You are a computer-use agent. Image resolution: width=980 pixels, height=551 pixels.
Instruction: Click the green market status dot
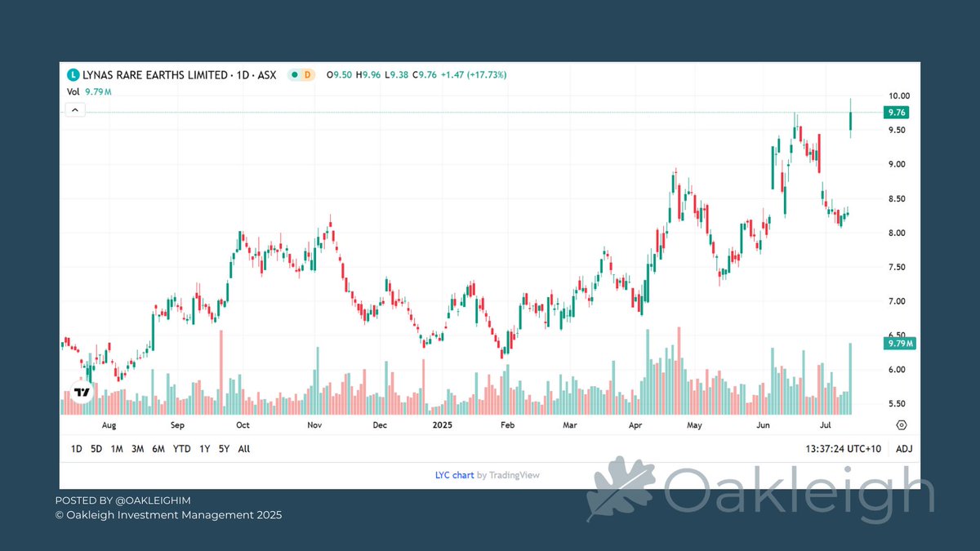pyautogui.click(x=294, y=75)
